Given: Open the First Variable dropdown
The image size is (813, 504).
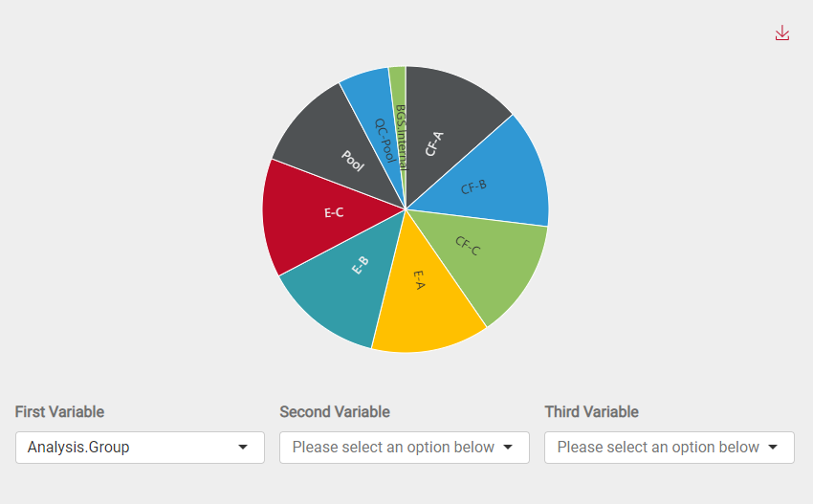Looking at the screenshot, I should tap(140, 447).
